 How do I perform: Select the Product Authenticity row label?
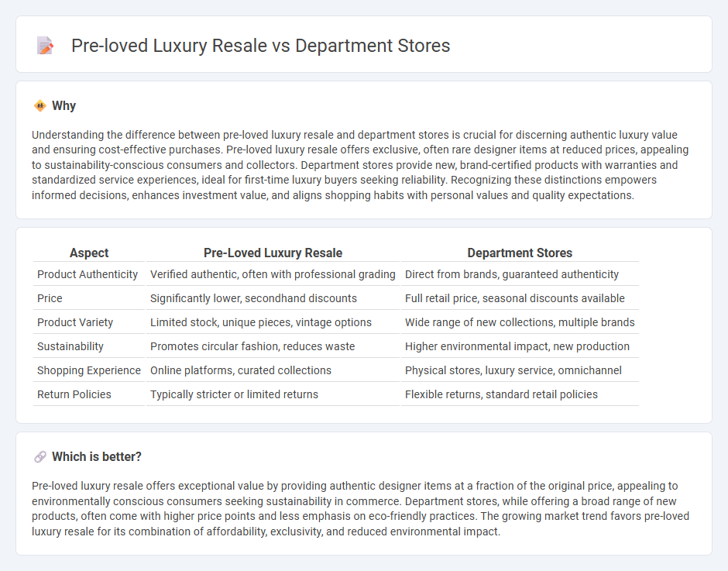88,274
